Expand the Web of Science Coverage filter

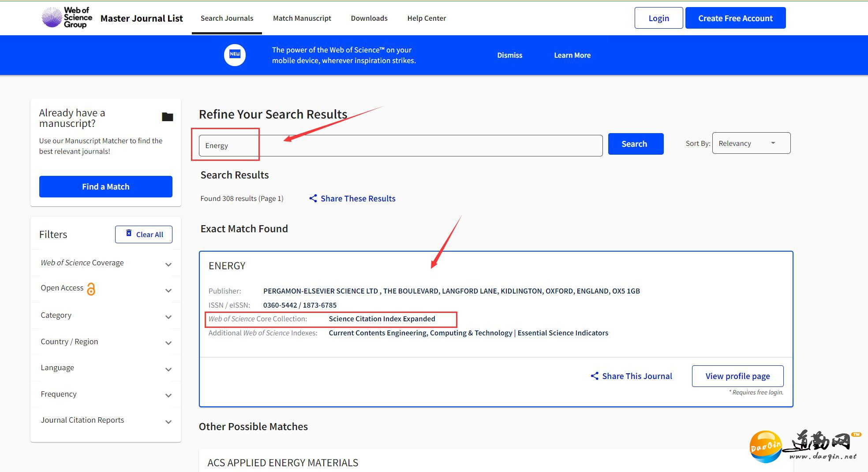(106, 263)
